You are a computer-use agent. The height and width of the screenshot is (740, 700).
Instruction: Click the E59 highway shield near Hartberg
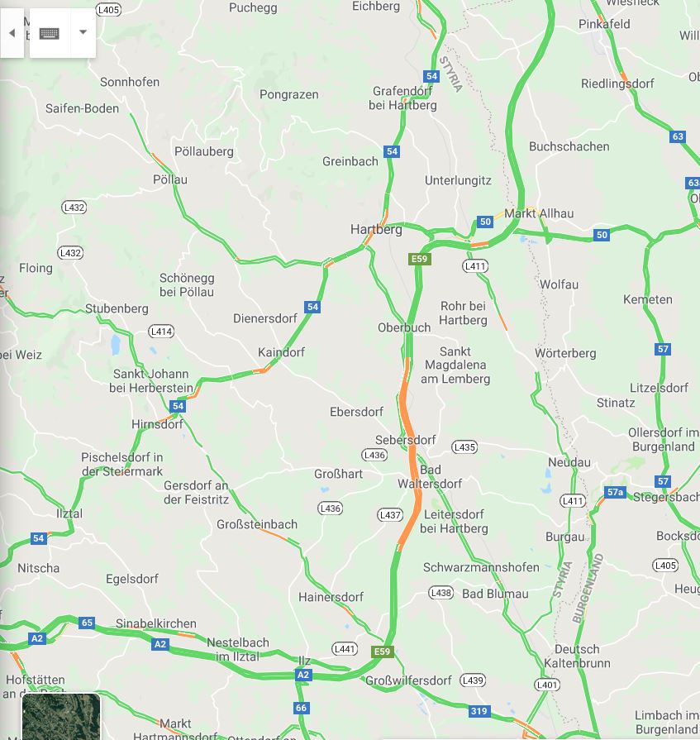coord(419,259)
